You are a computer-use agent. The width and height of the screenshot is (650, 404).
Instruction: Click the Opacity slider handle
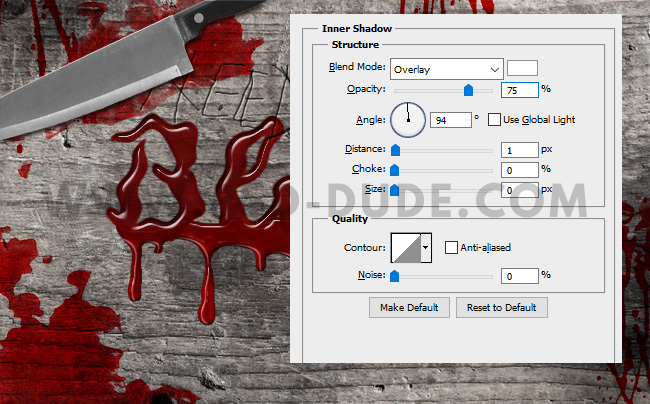468,90
